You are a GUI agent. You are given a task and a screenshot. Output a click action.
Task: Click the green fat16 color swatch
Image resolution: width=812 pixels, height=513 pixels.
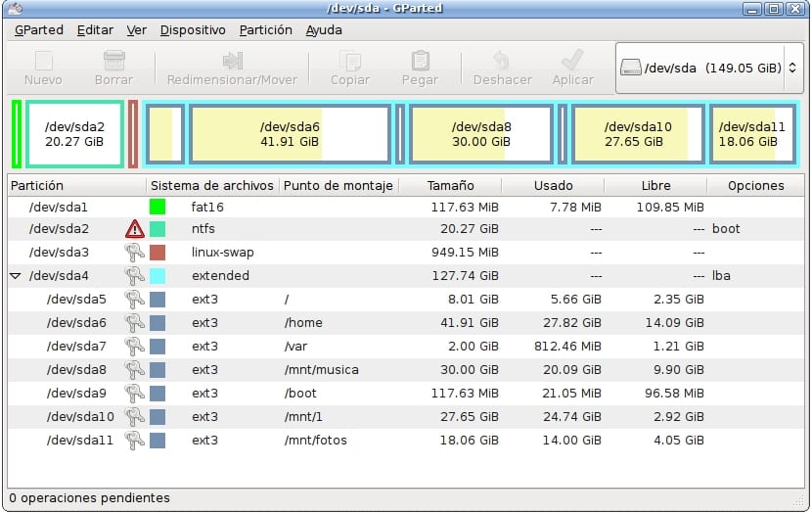[158, 207]
